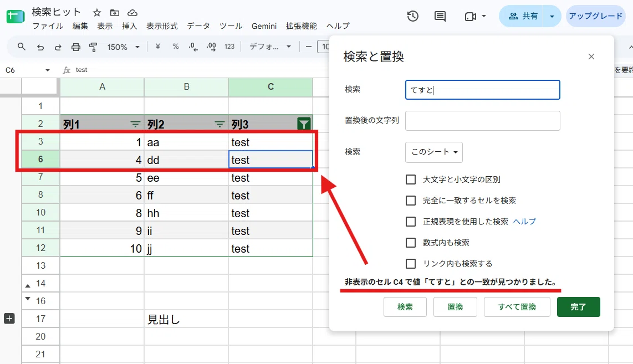Star the document 検索ヒット
633x364 pixels.
tap(97, 13)
